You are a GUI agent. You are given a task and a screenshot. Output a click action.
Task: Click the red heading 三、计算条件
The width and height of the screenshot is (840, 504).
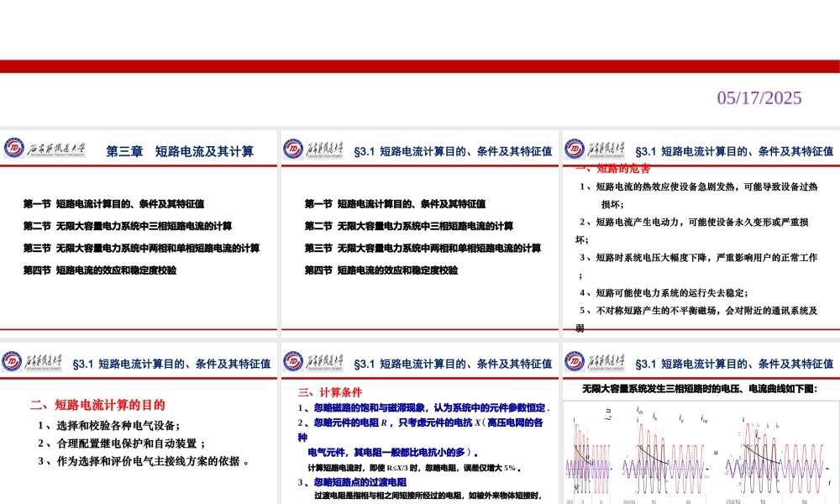(330, 392)
